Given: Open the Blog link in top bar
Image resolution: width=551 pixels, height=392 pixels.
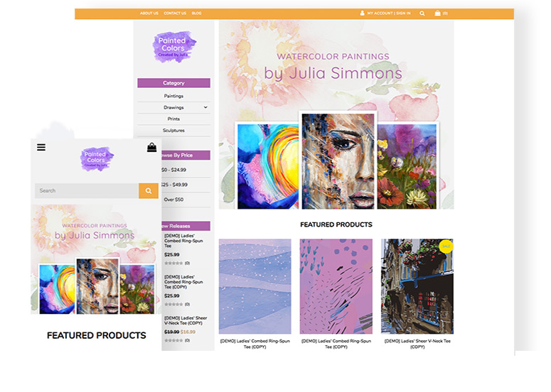Looking at the screenshot, I should (x=196, y=13).
